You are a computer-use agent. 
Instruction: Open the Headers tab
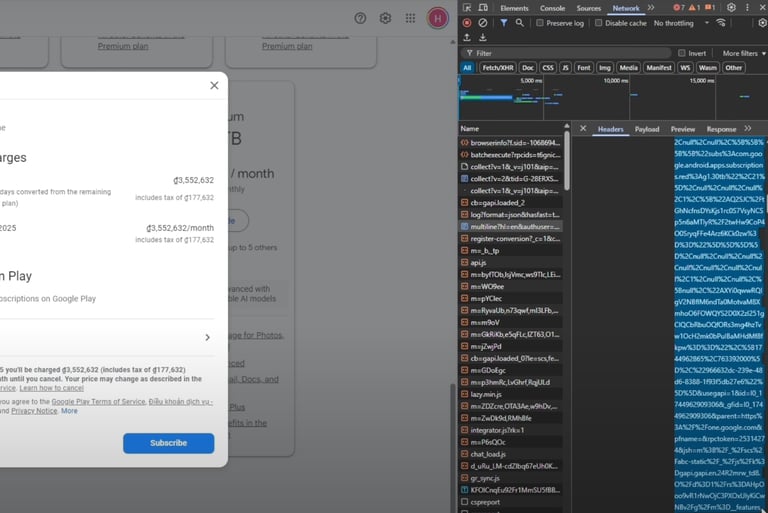(610, 129)
